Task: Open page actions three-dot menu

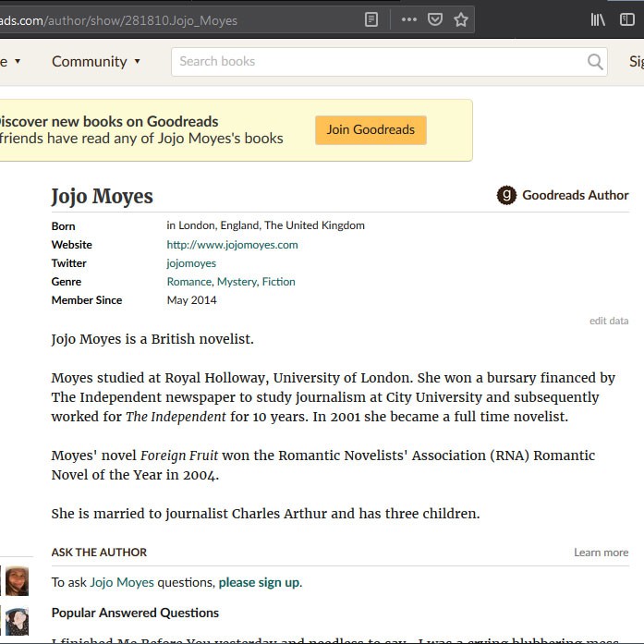Action: coord(407,19)
